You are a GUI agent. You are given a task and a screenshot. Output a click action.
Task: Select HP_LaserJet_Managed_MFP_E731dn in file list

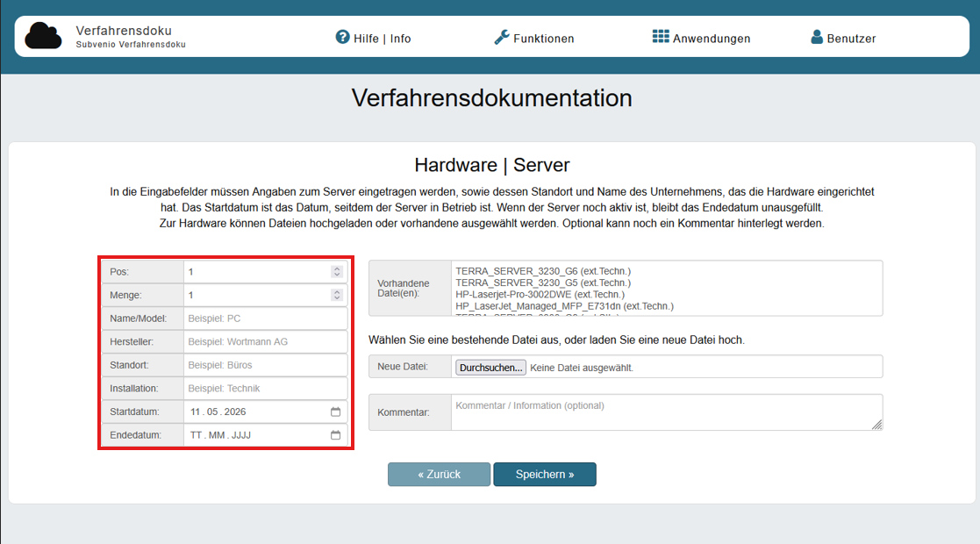pyautogui.click(x=564, y=305)
